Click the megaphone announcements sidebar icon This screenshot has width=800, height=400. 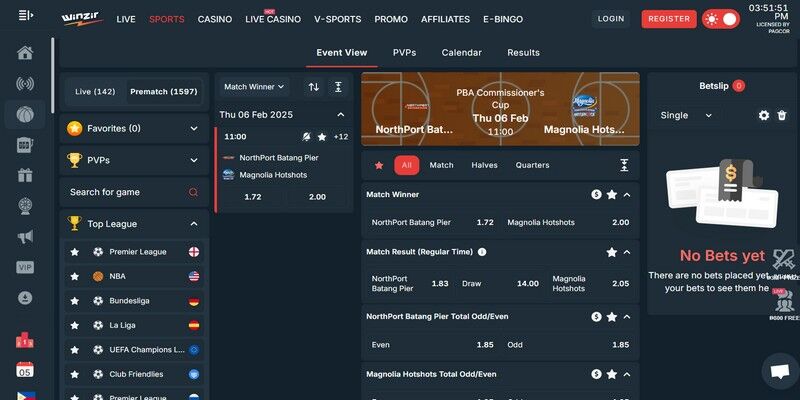click(x=25, y=237)
